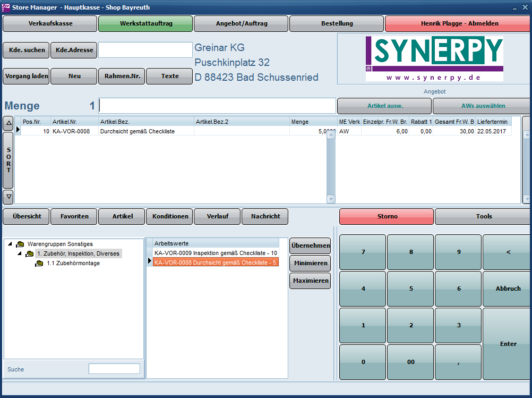
Task: Select KA-VOR-0009 Inspektion gemäß Checkliste entry
Action: point(216,253)
